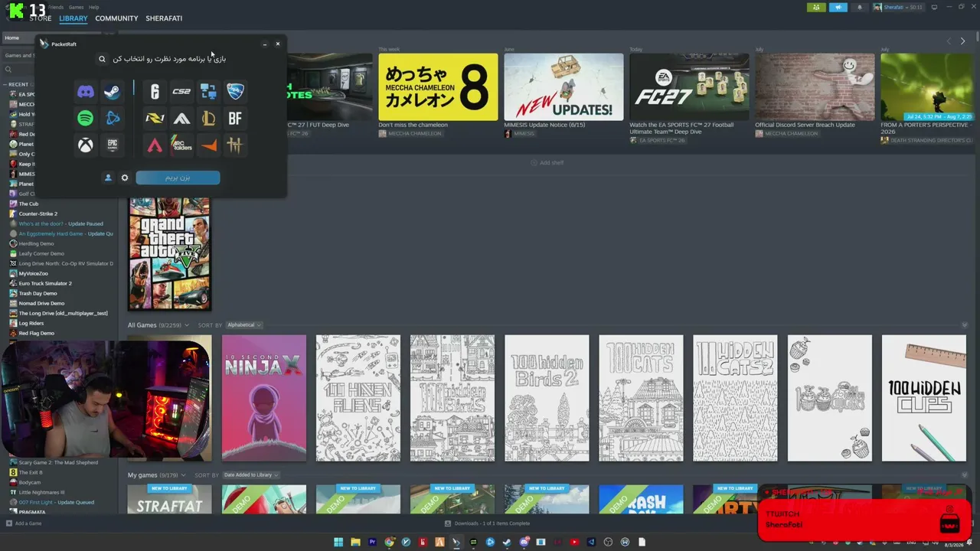
Task: Open the PacketRaft user account icon
Action: point(108,178)
